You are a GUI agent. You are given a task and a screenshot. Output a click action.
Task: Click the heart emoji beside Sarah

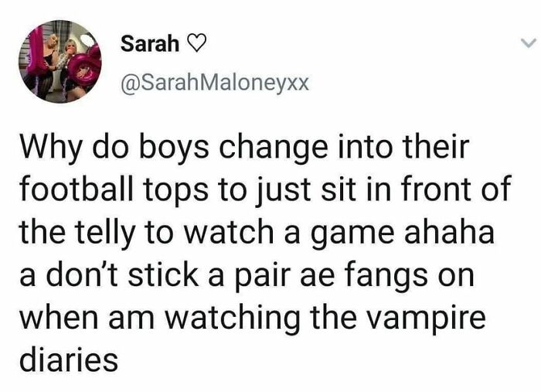pyautogui.click(x=196, y=45)
